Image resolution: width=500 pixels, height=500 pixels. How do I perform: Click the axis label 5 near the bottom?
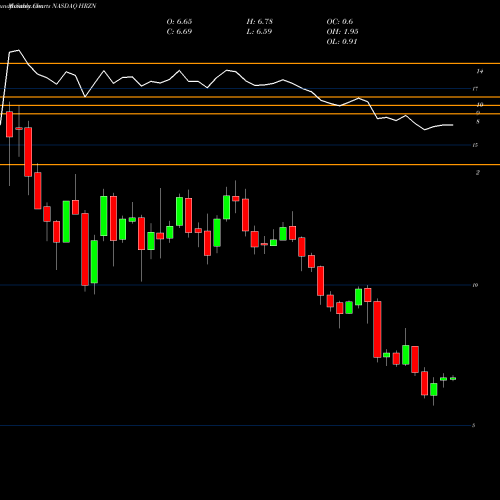473,425
